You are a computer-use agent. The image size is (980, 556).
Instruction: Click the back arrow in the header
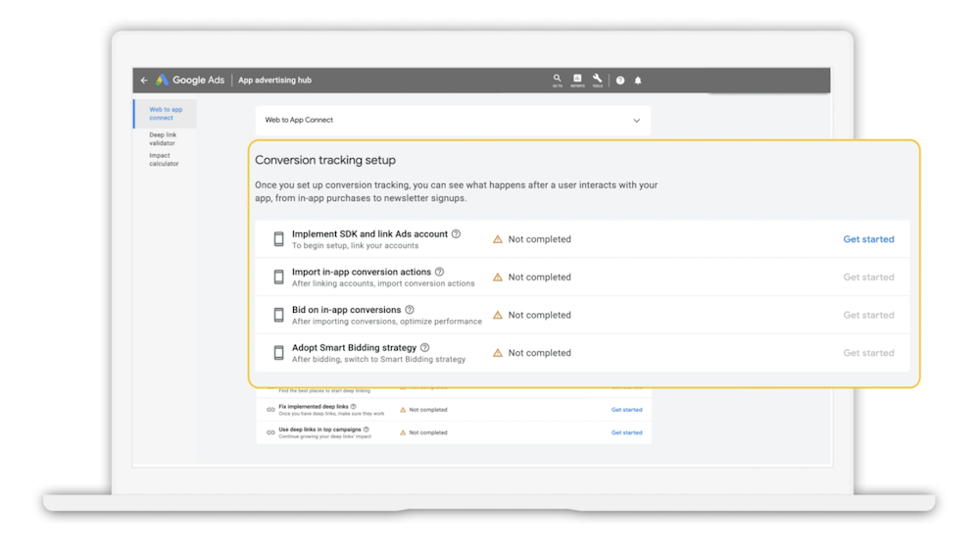144,80
